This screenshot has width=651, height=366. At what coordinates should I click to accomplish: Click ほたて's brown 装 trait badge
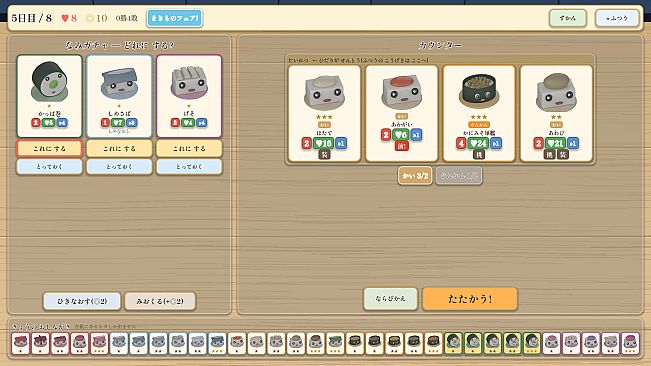(324, 154)
